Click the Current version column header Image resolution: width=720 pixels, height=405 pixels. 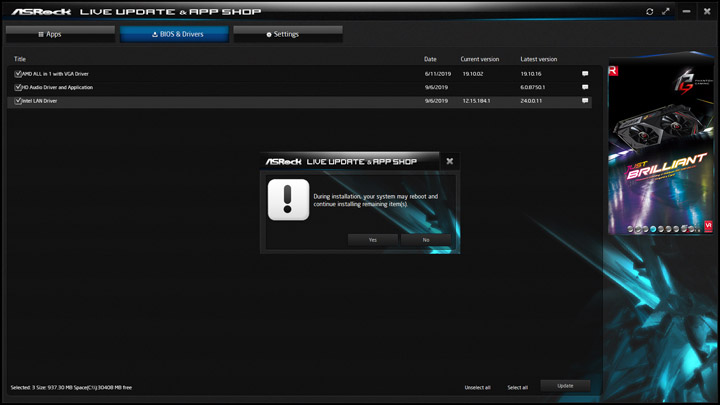(480, 59)
